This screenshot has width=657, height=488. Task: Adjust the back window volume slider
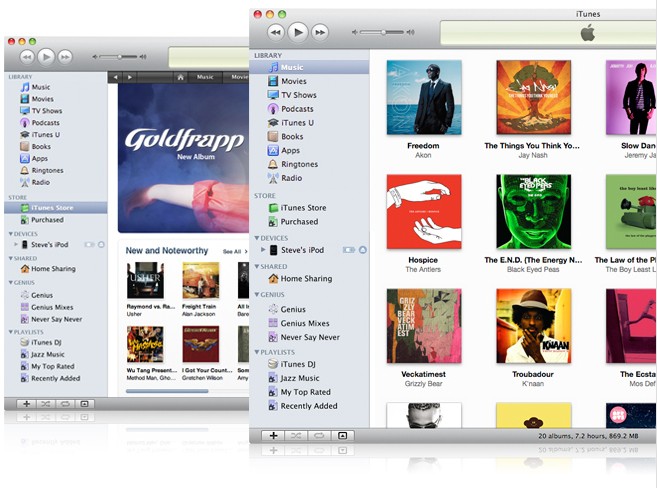tap(120, 57)
